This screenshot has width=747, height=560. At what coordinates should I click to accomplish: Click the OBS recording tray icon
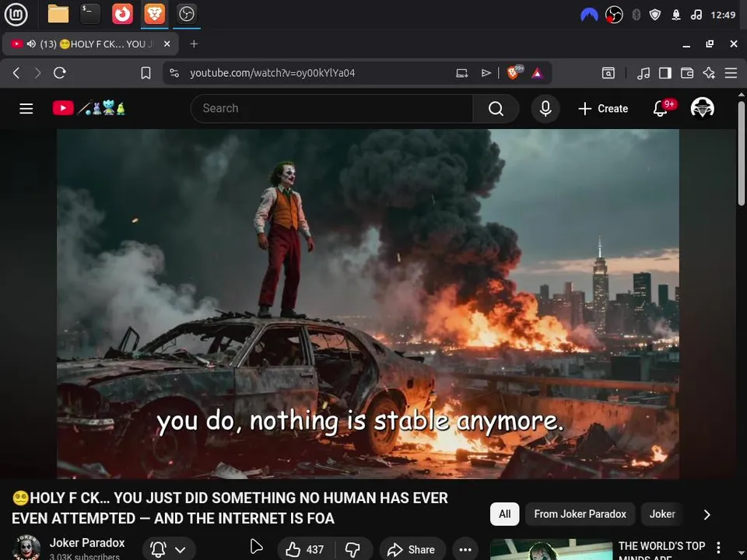[x=614, y=15]
